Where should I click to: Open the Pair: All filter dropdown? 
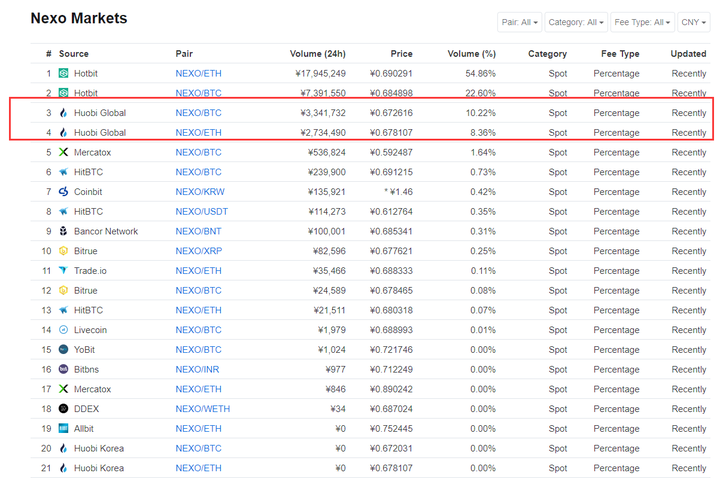(519, 22)
